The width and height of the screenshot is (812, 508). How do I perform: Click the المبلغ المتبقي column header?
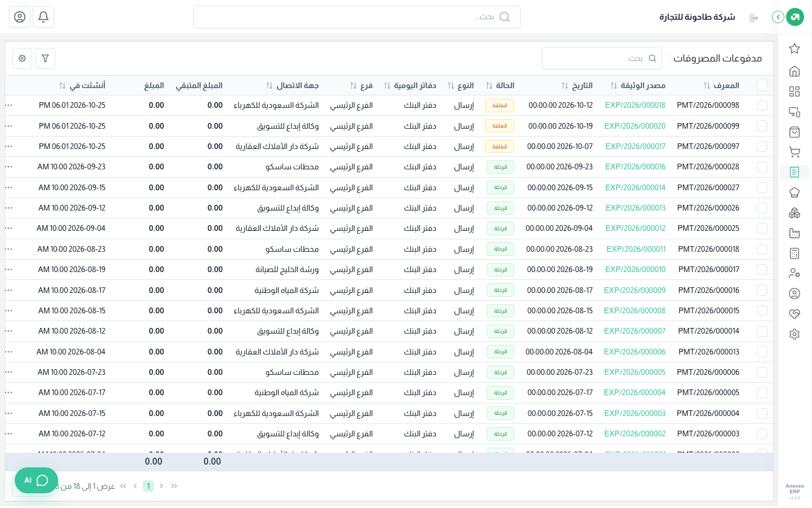(x=199, y=86)
